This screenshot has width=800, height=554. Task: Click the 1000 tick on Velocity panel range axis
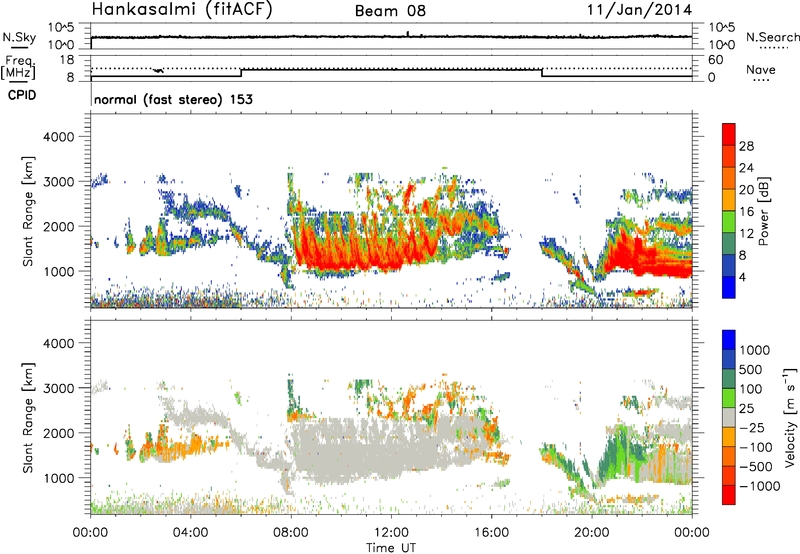pyautogui.click(x=59, y=478)
